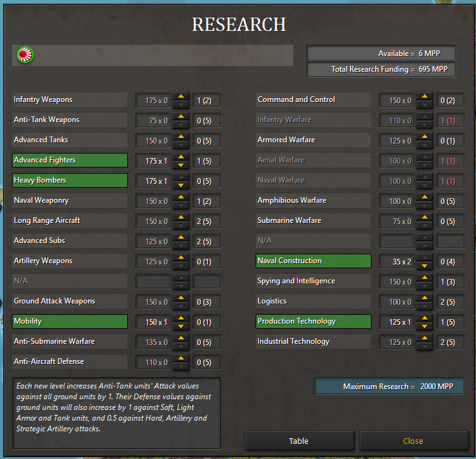Click the Industrial Technology level 2 (5) value
The height and width of the screenshot is (459, 476).
tap(450, 342)
